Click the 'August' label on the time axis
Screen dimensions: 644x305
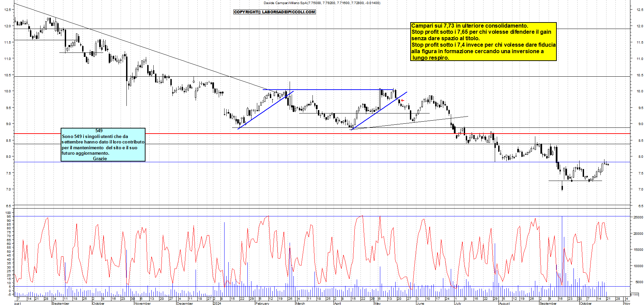coord(504,303)
